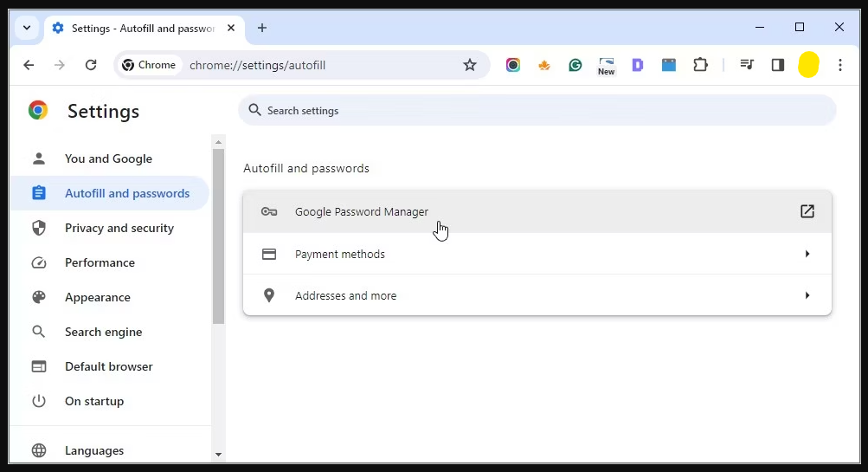This screenshot has height=472, width=868.
Task: Click the external link icon for Password Manager
Action: click(x=807, y=211)
